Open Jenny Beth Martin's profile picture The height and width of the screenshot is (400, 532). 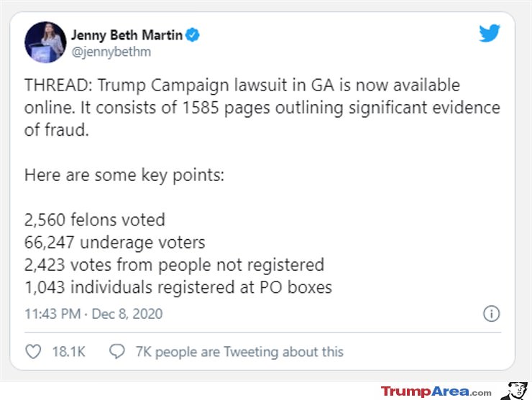pyautogui.click(x=45, y=42)
